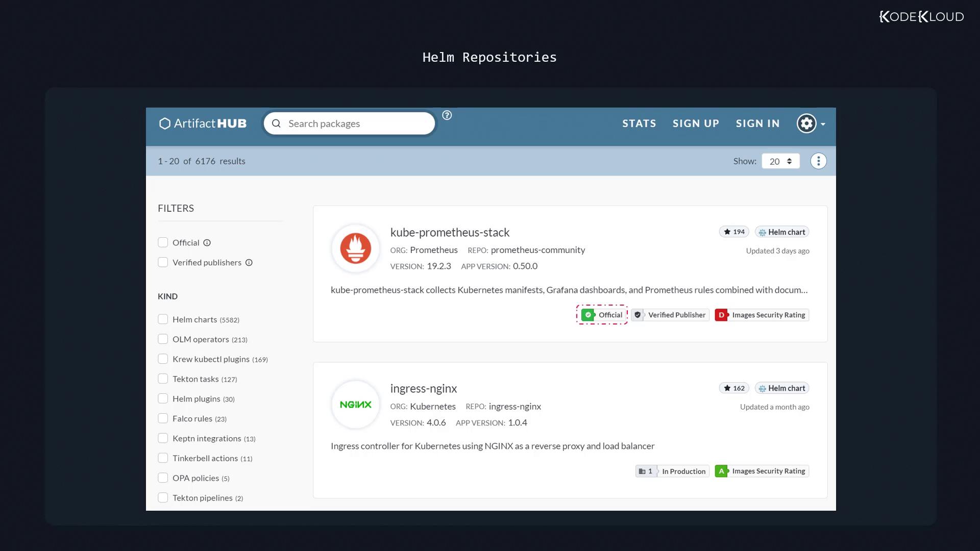Image resolution: width=980 pixels, height=551 pixels.
Task: Select the OLM operators checkbox
Action: coord(163,339)
